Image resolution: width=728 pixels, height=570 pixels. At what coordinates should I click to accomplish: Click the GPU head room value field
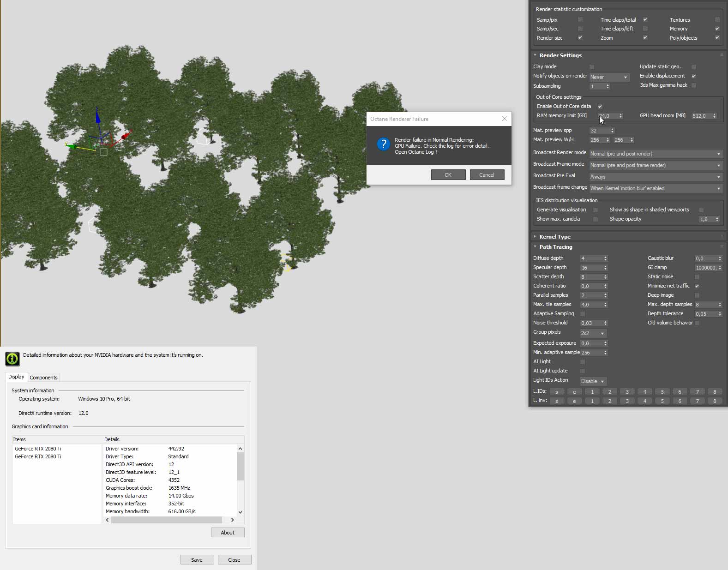[x=701, y=116]
